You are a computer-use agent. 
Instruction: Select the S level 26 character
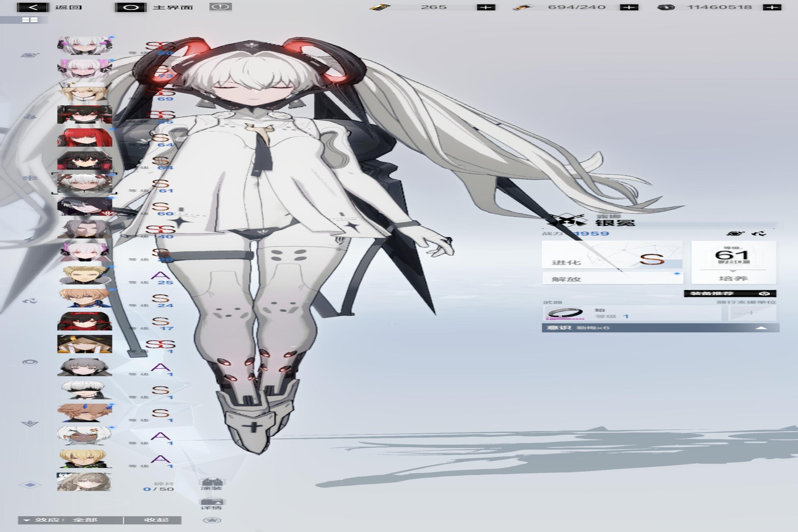point(85,252)
